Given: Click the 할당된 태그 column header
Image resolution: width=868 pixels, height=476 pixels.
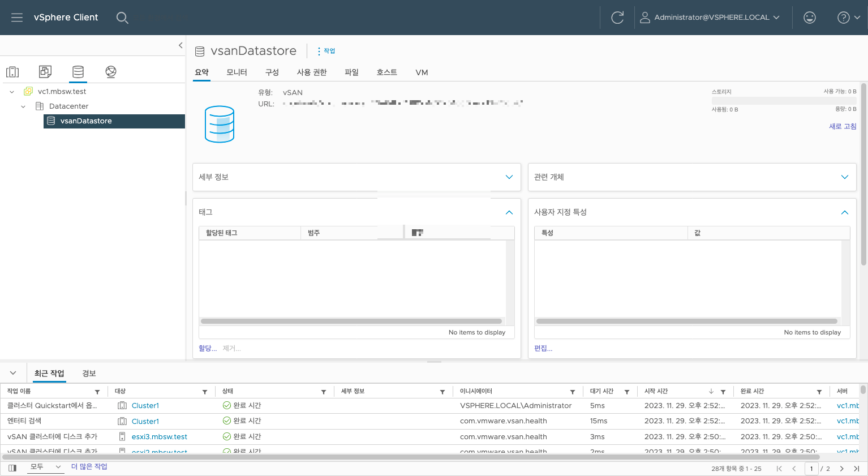Looking at the screenshot, I should point(250,233).
